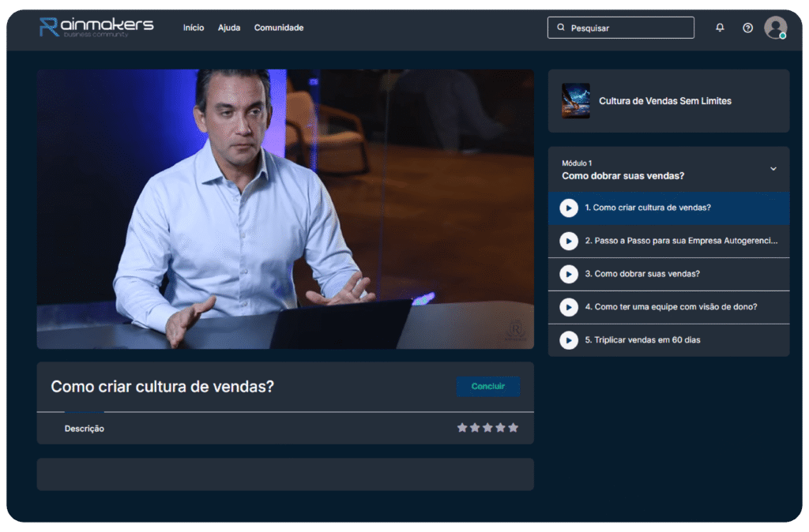Click the lesson video player
The width and height of the screenshot is (809, 532).
click(x=285, y=209)
